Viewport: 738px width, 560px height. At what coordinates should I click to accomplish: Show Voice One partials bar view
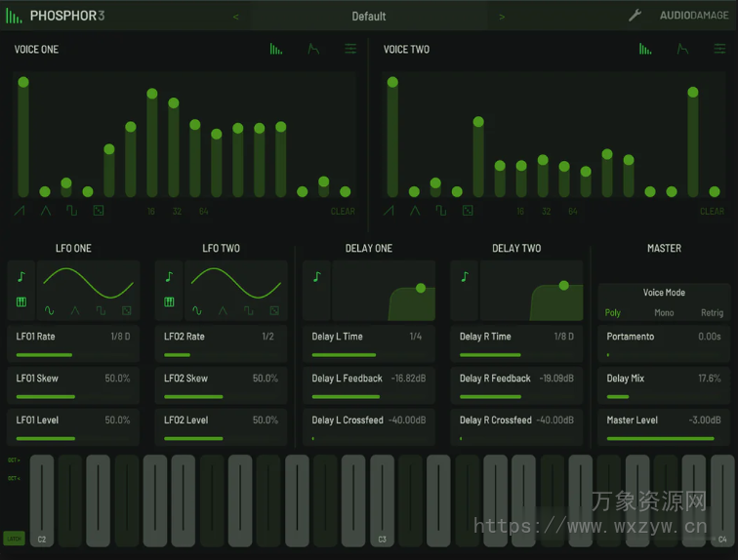point(276,49)
